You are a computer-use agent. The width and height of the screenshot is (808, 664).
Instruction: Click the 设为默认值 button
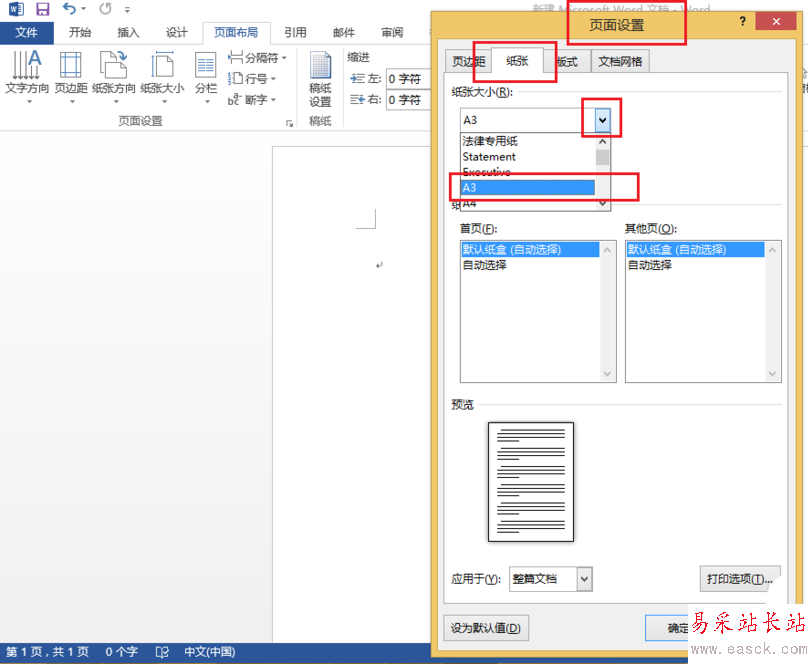(x=485, y=628)
